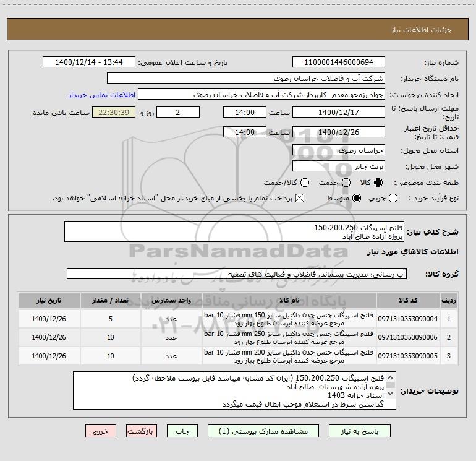Select the 'خدمت' radio button
Screen dimensions: 476x461
346,183
